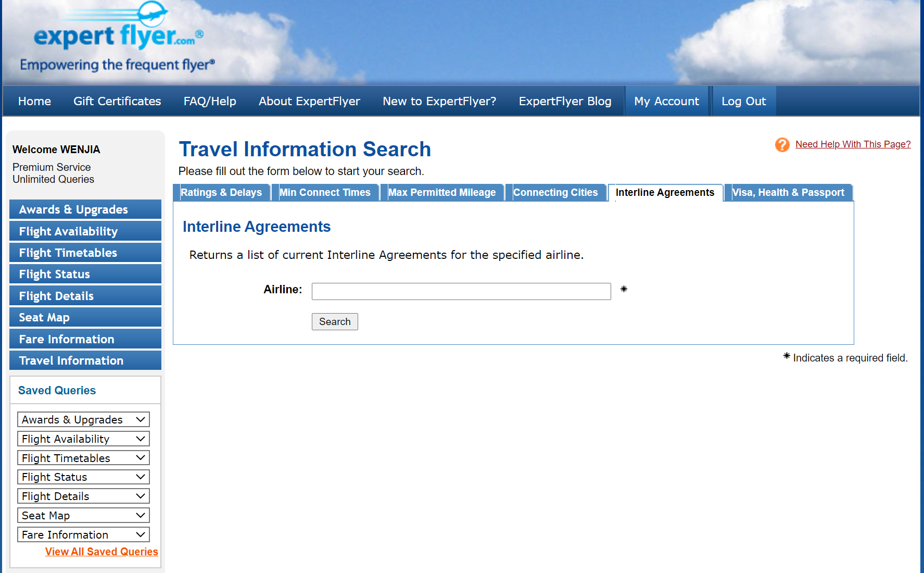Open the Visa, Health & Passport tab

point(788,193)
